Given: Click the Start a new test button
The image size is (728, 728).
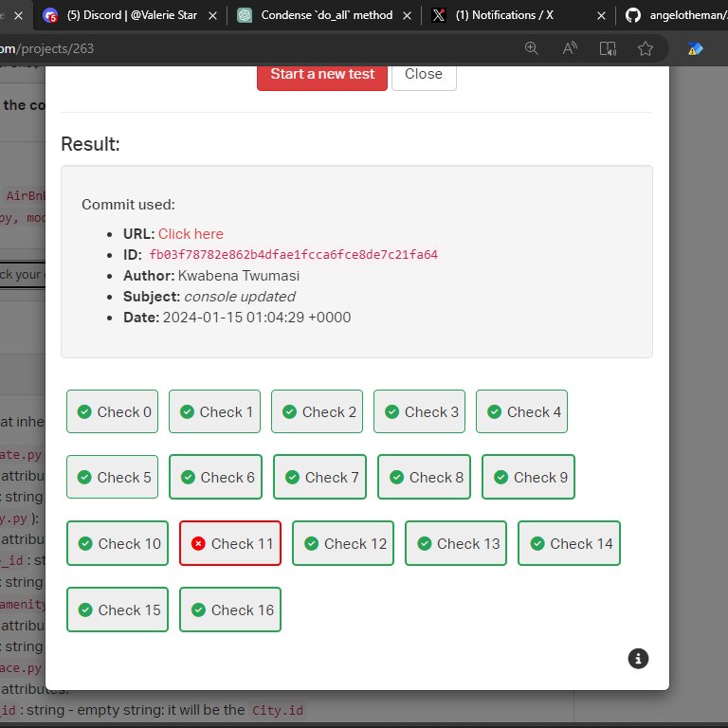Looking at the screenshot, I should tap(321, 77).
